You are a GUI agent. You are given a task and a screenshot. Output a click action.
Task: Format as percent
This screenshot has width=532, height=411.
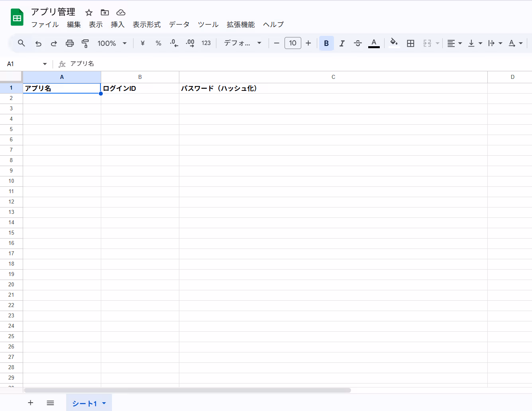(x=159, y=43)
